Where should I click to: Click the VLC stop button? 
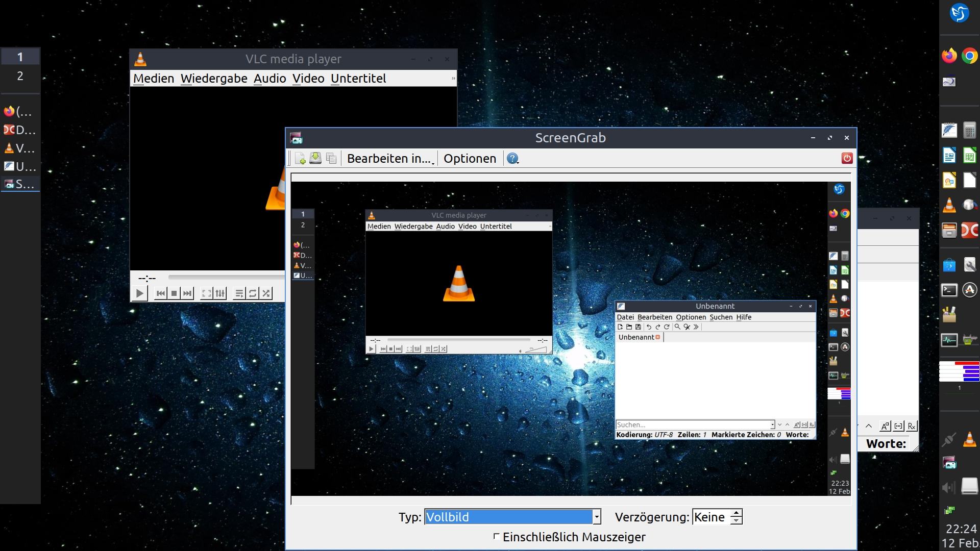(x=174, y=293)
